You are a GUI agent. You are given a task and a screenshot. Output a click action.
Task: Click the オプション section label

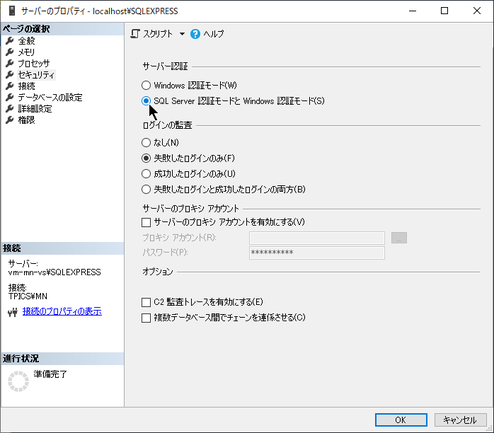pyautogui.click(x=158, y=272)
